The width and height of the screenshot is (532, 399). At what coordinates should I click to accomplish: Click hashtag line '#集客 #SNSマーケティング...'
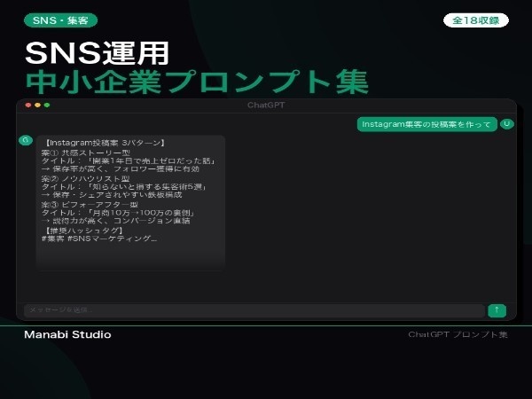(x=99, y=239)
